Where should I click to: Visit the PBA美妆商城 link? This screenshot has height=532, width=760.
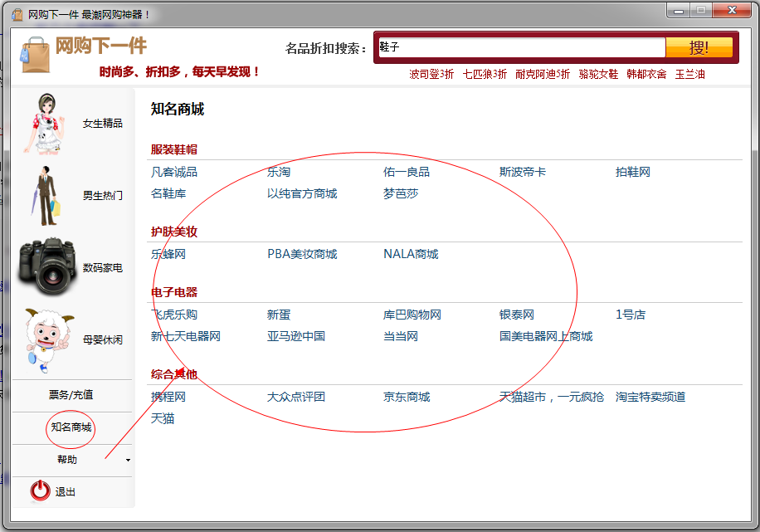(302, 254)
